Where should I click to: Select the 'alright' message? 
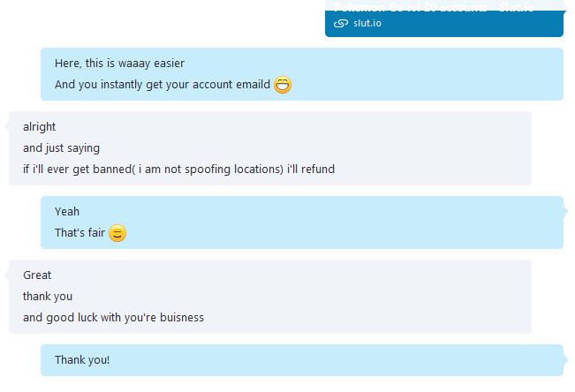pos(40,127)
